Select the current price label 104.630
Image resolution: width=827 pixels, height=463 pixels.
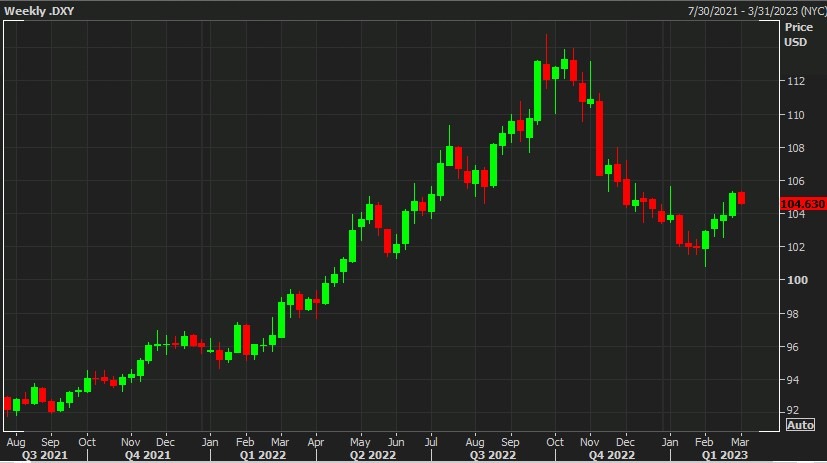[802, 204]
